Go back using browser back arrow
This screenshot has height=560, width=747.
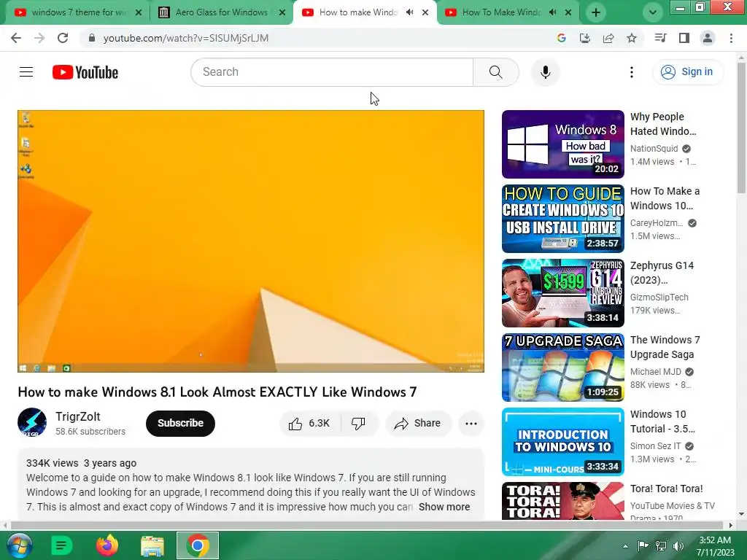[16, 38]
